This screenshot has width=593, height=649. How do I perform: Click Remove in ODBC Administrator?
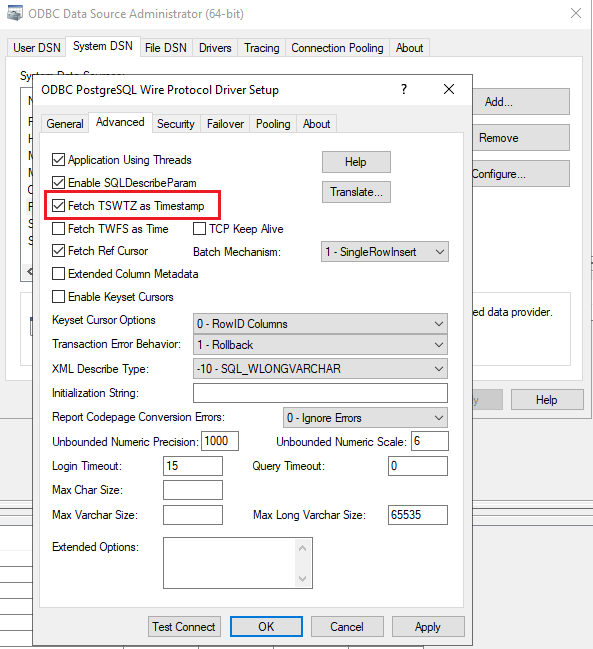tap(521, 137)
